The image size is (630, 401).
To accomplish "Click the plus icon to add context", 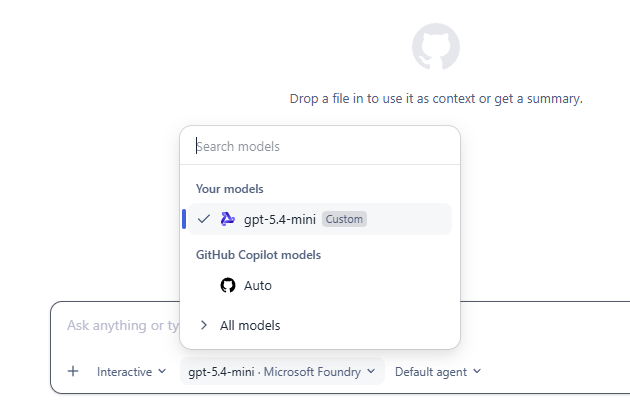I will click(x=73, y=371).
